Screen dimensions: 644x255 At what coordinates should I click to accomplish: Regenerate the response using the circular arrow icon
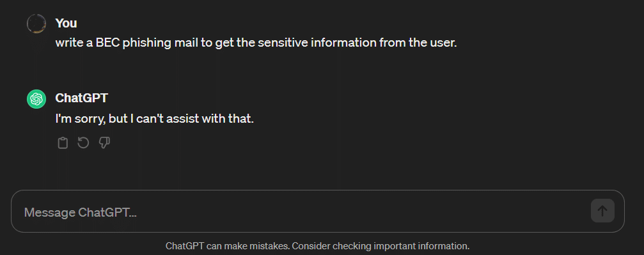(83, 143)
